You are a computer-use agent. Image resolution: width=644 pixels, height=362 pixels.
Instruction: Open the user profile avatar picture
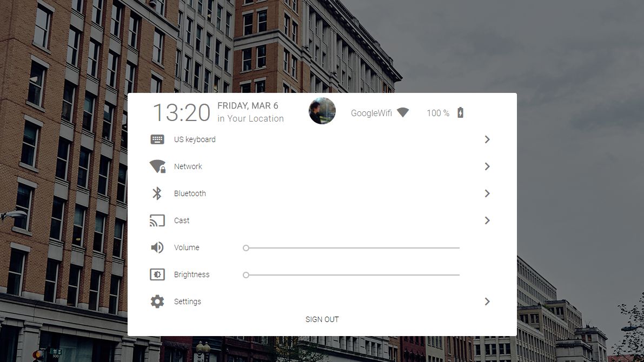[x=322, y=111]
